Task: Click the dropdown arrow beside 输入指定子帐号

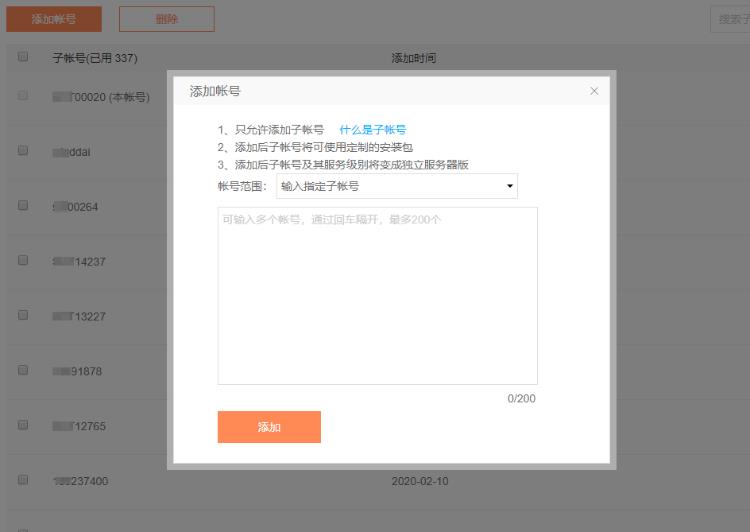Action: pos(510,186)
